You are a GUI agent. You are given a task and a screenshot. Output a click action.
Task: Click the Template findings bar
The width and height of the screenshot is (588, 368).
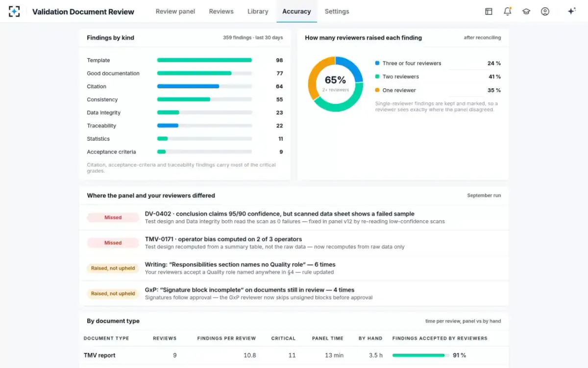tap(204, 60)
